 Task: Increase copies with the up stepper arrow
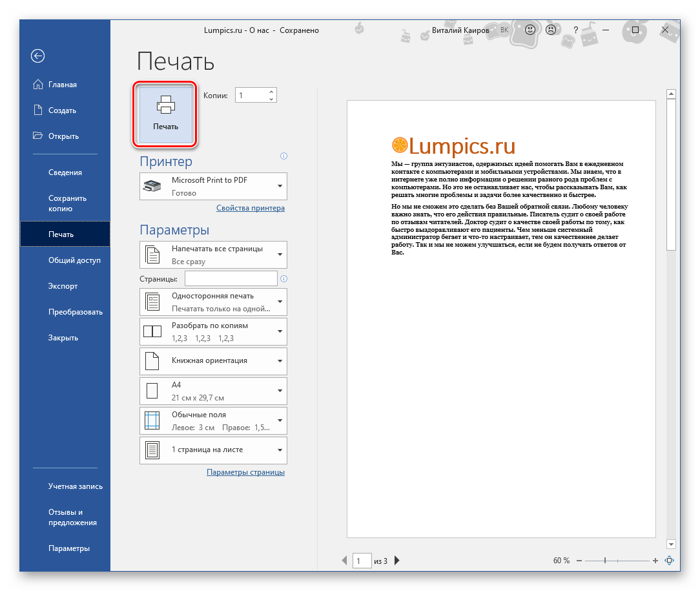pyautogui.click(x=271, y=92)
